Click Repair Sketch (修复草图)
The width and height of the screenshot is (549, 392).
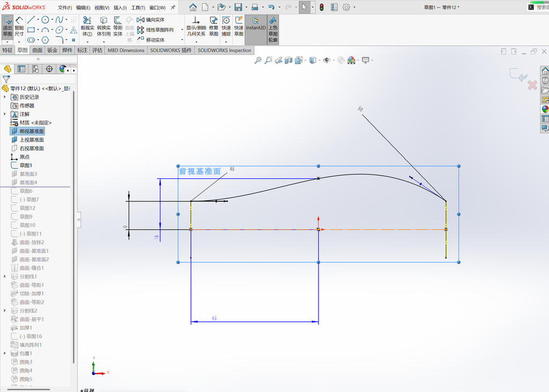(x=213, y=27)
